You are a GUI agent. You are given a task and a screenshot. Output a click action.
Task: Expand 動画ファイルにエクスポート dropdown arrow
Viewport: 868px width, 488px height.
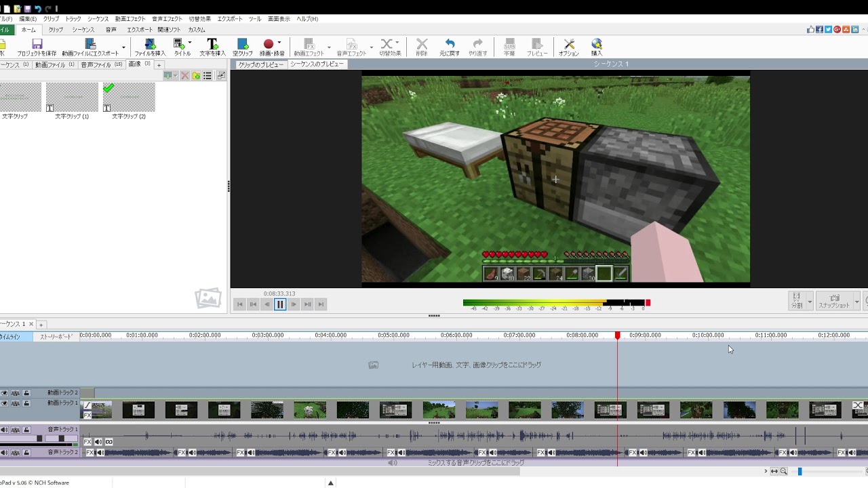pyautogui.click(x=123, y=47)
